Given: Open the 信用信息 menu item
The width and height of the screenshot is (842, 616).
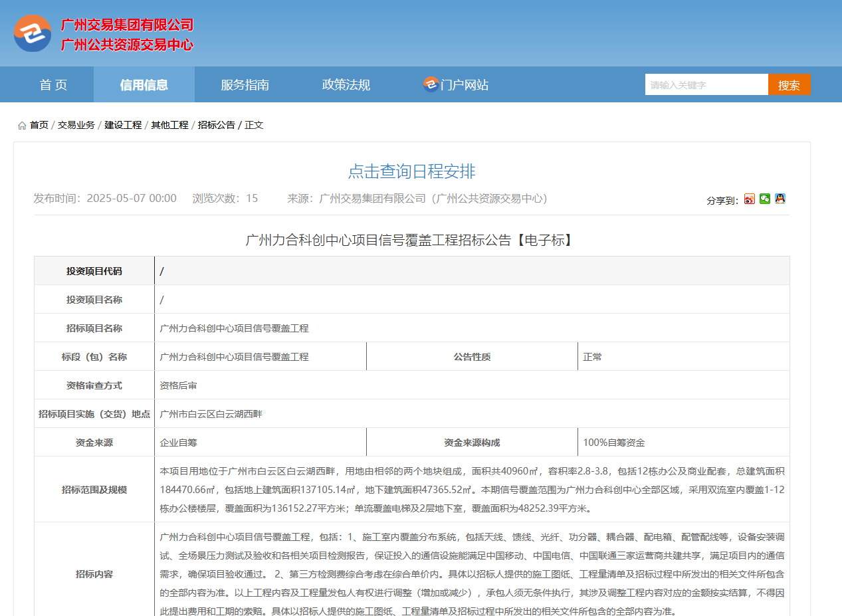Looking at the screenshot, I should tap(144, 84).
